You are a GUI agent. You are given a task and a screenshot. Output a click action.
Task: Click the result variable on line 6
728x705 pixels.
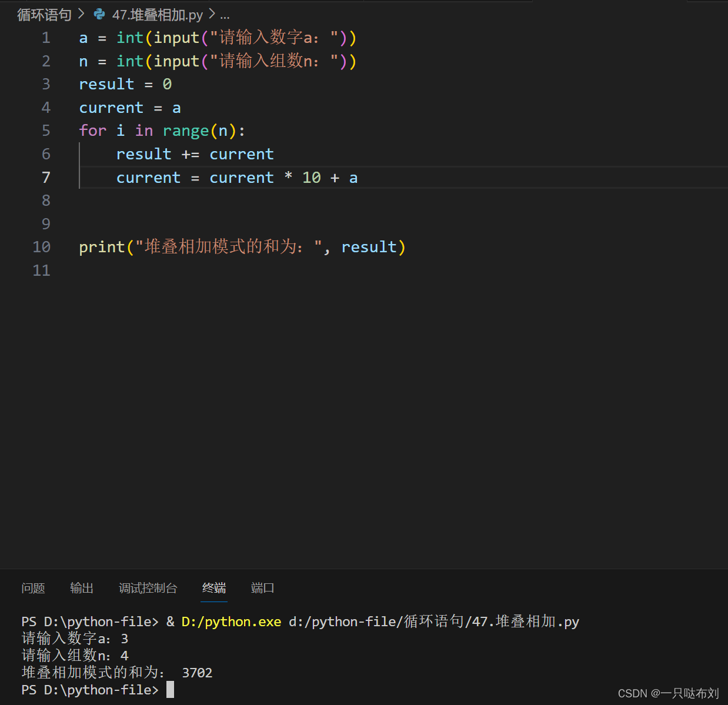tap(143, 153)
